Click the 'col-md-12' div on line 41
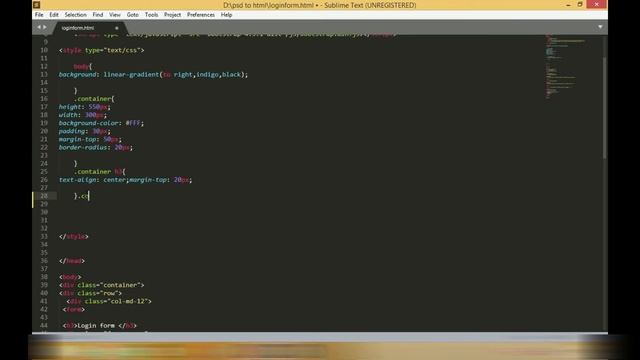 click(x=109, y=301)
